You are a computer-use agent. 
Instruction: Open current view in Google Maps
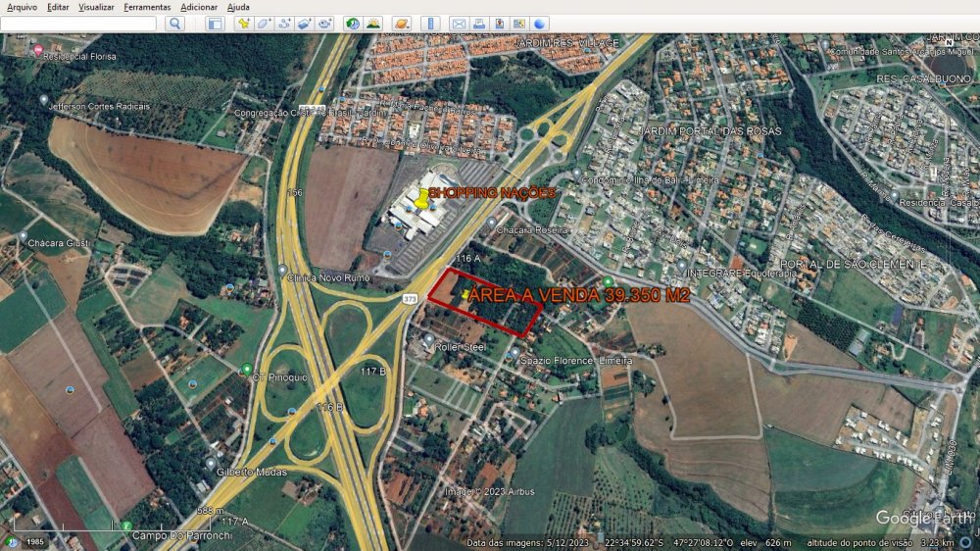point(519,24)
